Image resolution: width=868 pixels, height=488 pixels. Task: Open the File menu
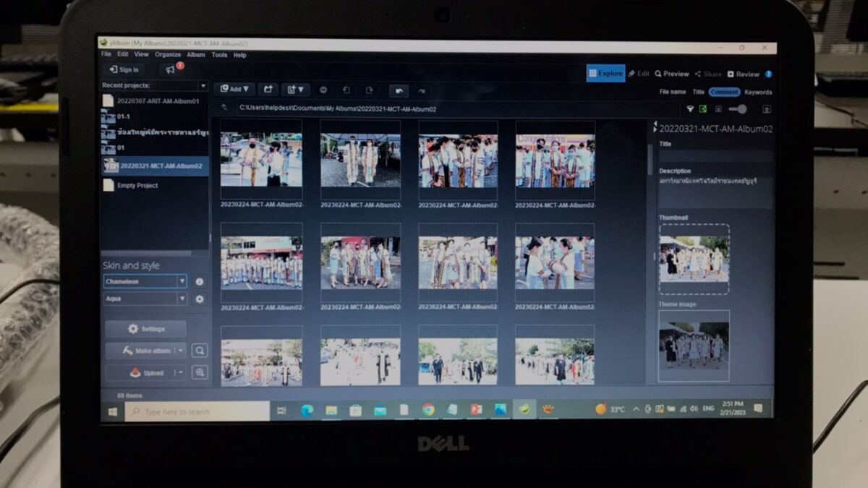click(106, 54)
